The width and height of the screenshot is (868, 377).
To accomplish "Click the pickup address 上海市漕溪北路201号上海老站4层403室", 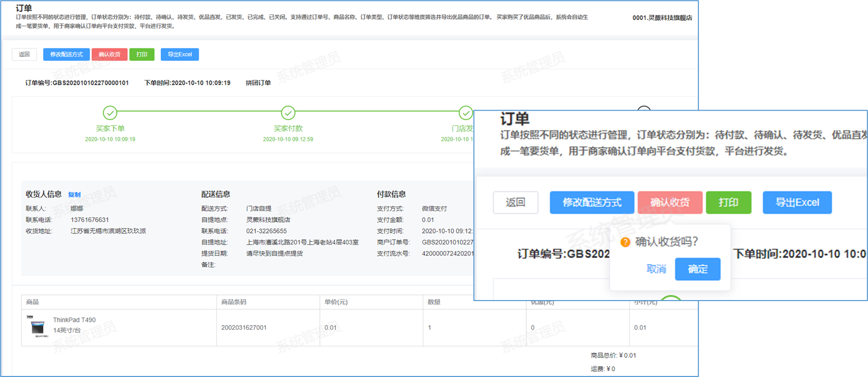I will pyautogui.click(x=302, y=242).
